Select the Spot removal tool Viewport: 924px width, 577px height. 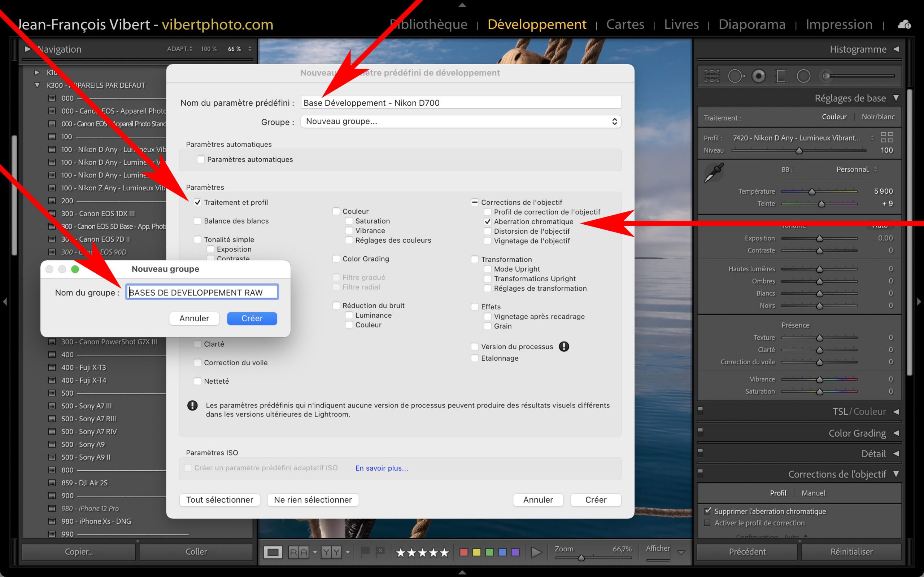735,76
